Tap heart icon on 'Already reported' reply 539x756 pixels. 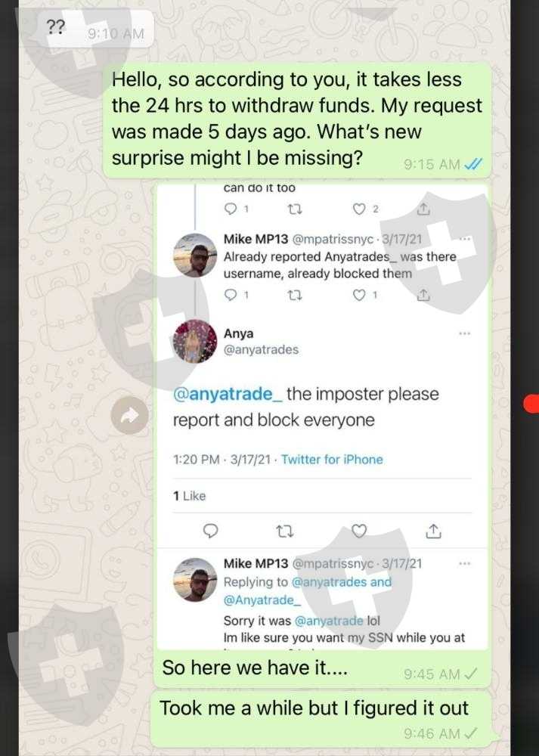[359, 295]
